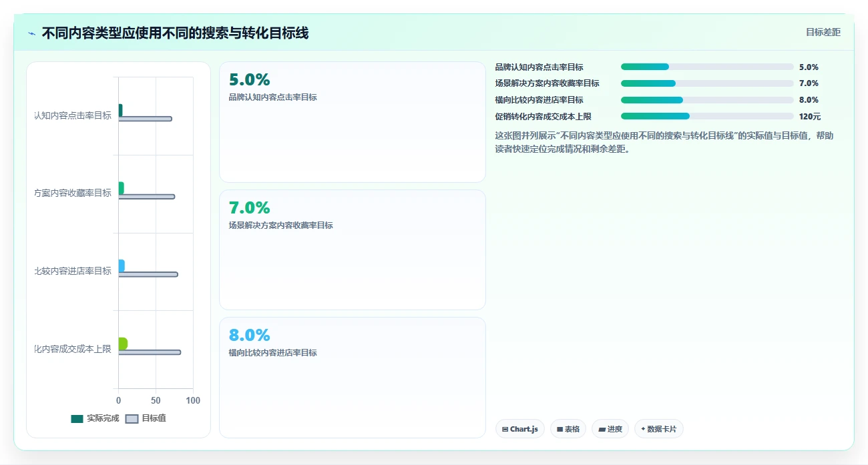Toggle the 实际完成 legend swatch

[x=77, y=419]
